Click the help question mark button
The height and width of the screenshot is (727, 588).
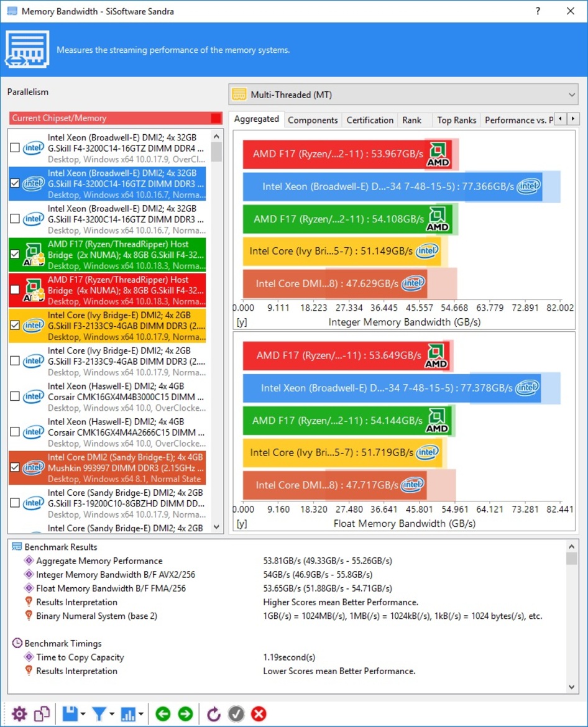click(538, 11)
